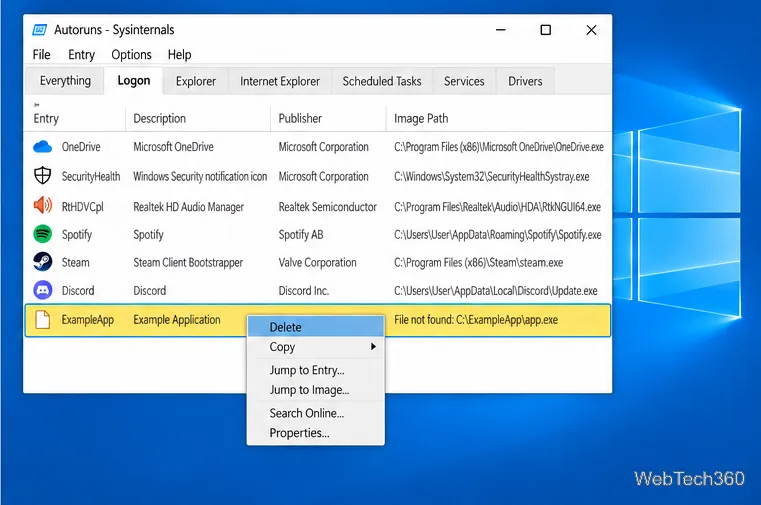Click the Realtek Semiconductor publisher cell
Screen dimensions: 761x505
click(328, 207)
